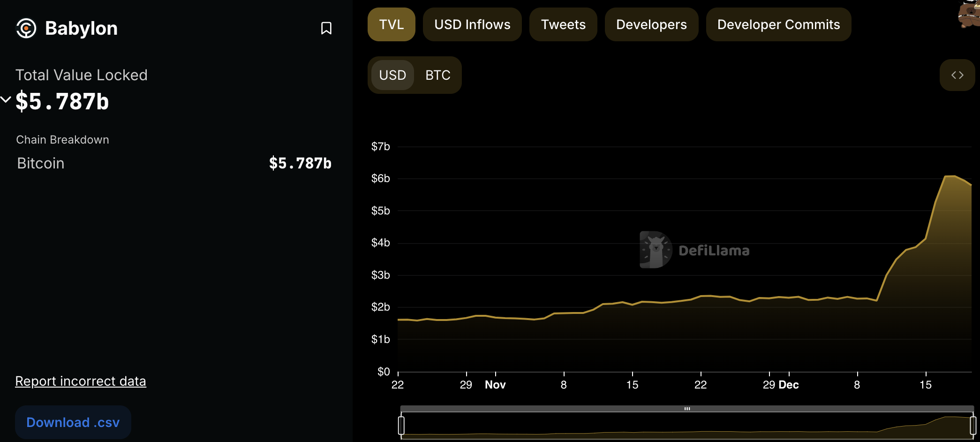Click the Babylon protocol logo
The height and width of the screenshot is (442, 980).
[x=27, y=28]
